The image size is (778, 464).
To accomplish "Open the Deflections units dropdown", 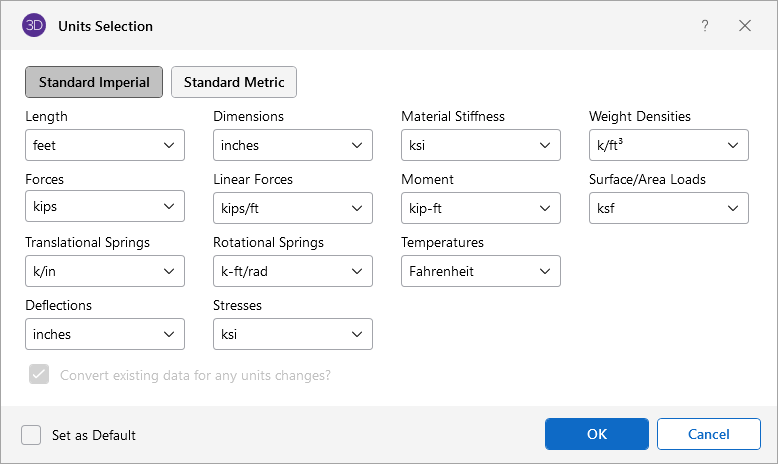I will pos(105,334).
